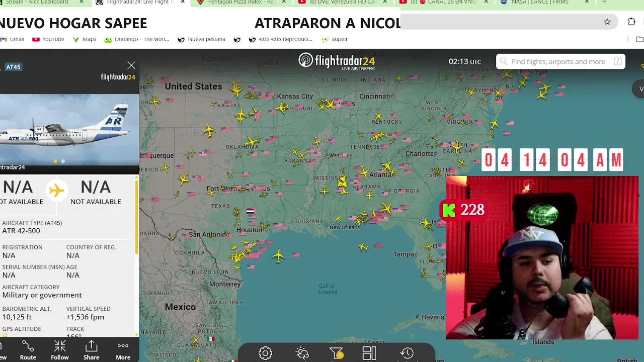
Task: Close the NASA LANCE FIRMS tab
Action: tap(587, 2)
